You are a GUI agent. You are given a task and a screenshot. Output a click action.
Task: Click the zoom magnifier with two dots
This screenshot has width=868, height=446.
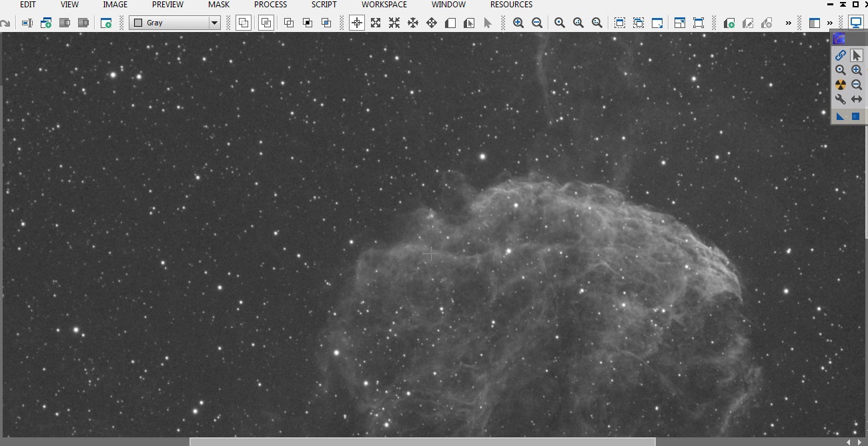578,23
